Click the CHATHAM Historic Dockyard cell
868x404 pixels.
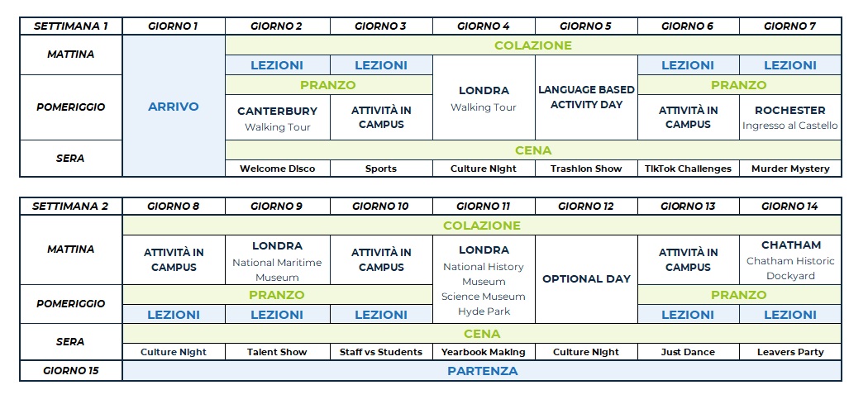[x=790, y=259]
